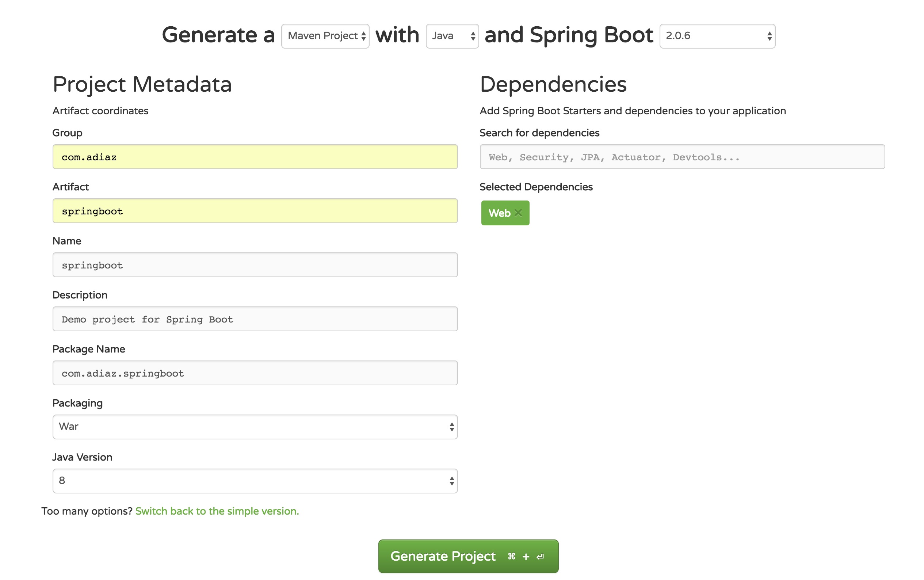Click the Package Name field
The height and width of the screenshot is (580, 924).
point(255,373)
